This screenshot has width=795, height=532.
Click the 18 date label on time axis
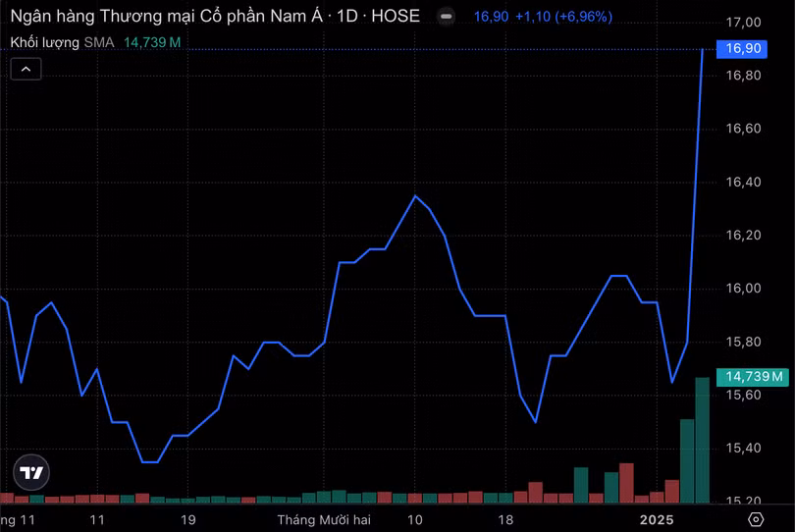click(x=504, y=519)
